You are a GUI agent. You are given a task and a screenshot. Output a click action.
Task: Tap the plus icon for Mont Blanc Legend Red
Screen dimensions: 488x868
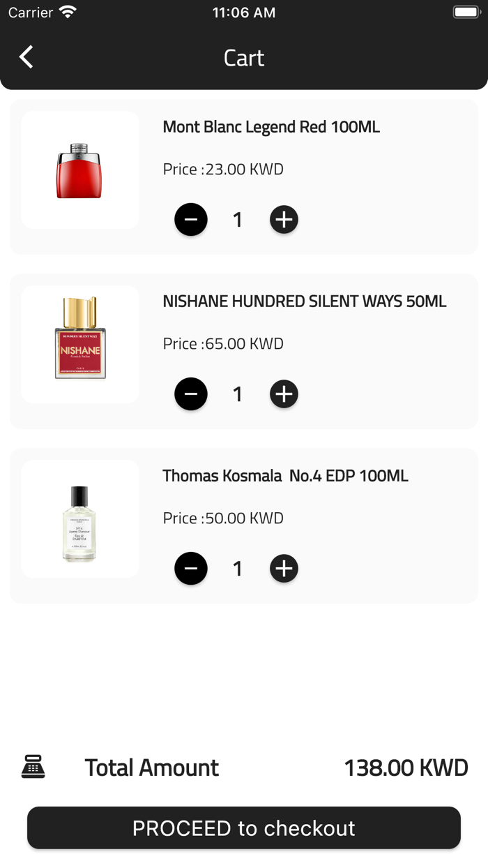[x=284, y=219]
